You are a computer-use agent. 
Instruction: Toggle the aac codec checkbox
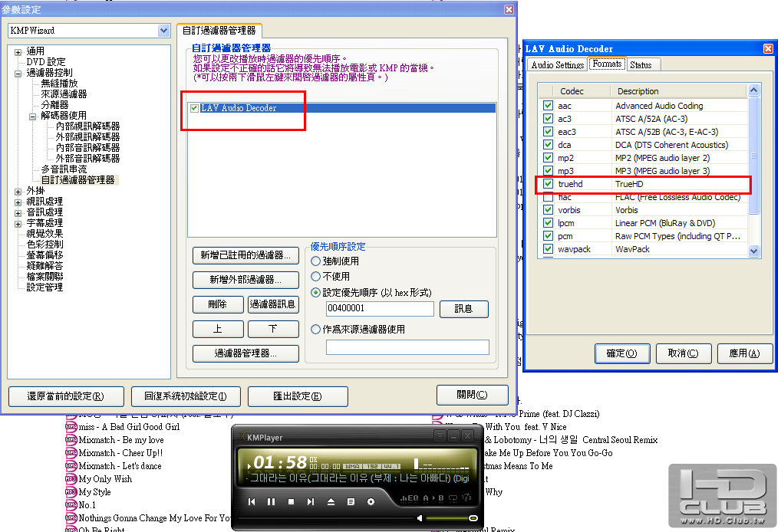point(548,106)
